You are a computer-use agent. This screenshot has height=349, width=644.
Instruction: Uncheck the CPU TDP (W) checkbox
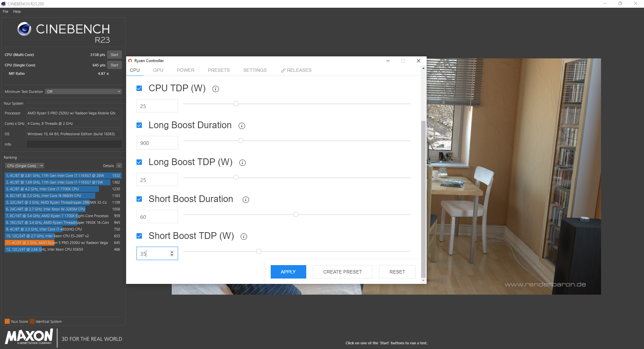coord(139,88)
